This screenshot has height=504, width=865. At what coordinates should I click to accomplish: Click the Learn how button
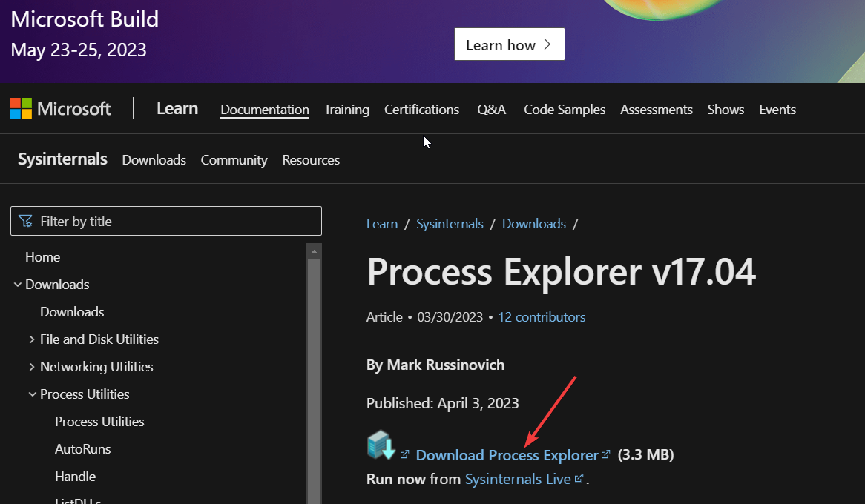[x=509, y=44]
